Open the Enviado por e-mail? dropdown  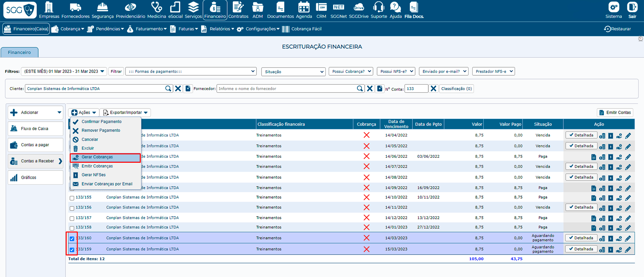pos(444,71)
